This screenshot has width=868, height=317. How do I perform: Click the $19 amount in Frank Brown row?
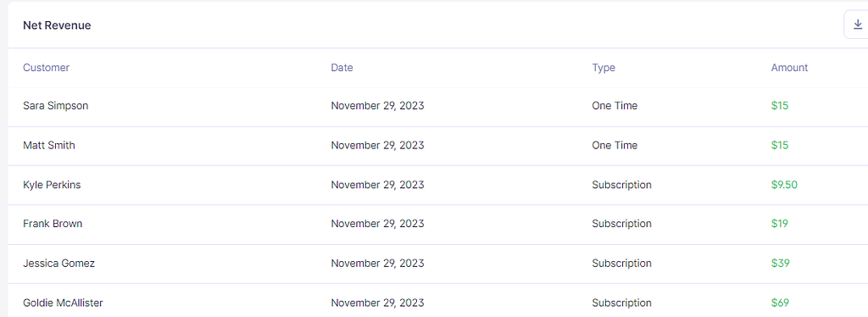tap(780, 224)
